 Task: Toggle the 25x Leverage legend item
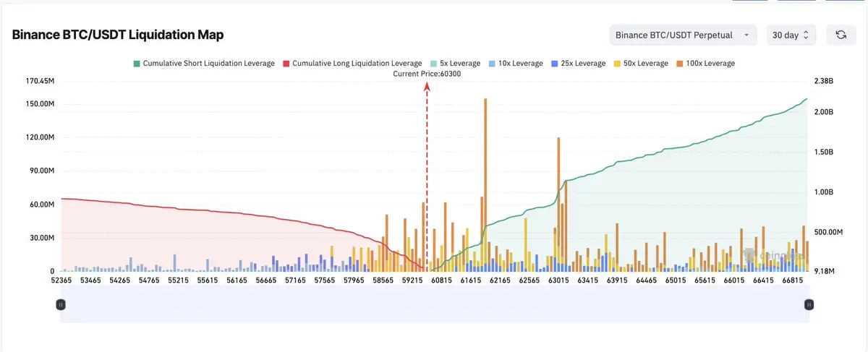point(578,64)
